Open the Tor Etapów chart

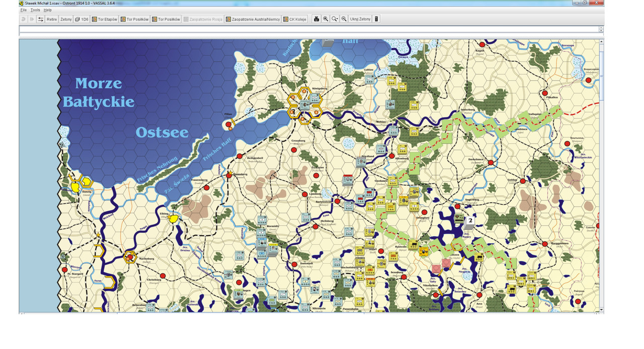104,19
